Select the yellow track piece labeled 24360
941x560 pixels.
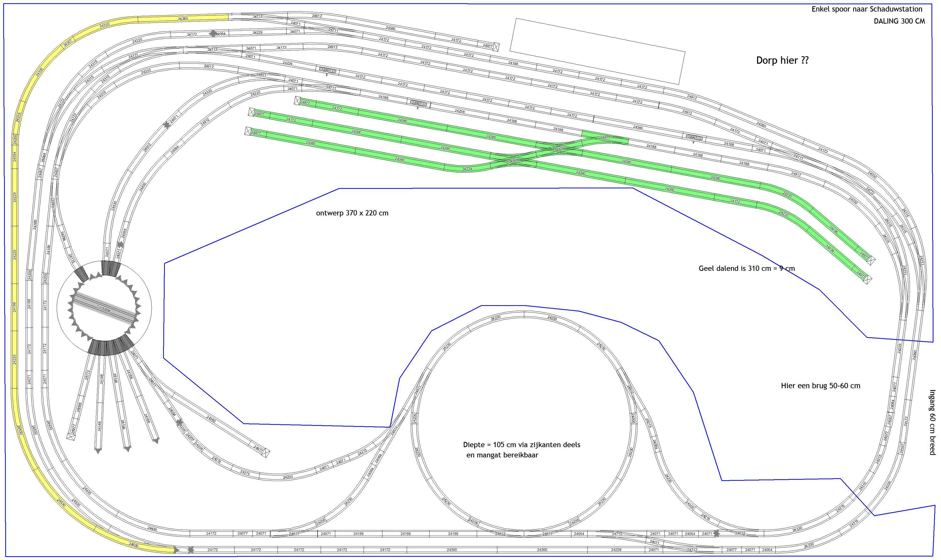coord(183,19)
